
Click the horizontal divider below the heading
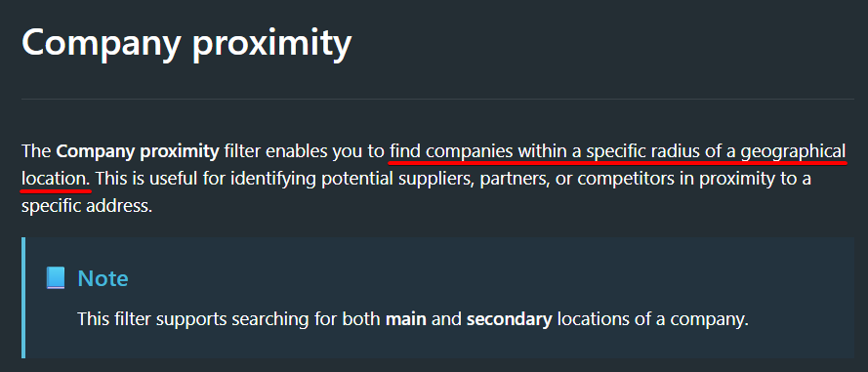[437, 99]
